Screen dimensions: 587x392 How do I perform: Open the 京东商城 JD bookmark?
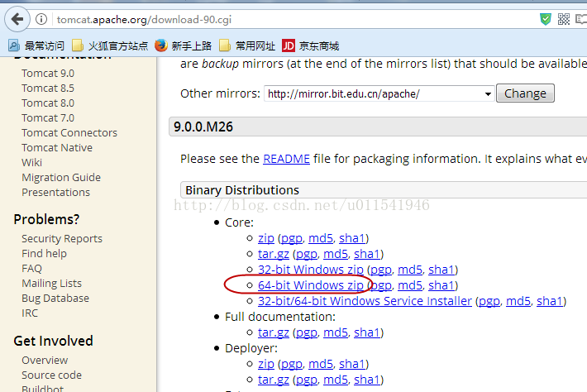pos(311,45)
